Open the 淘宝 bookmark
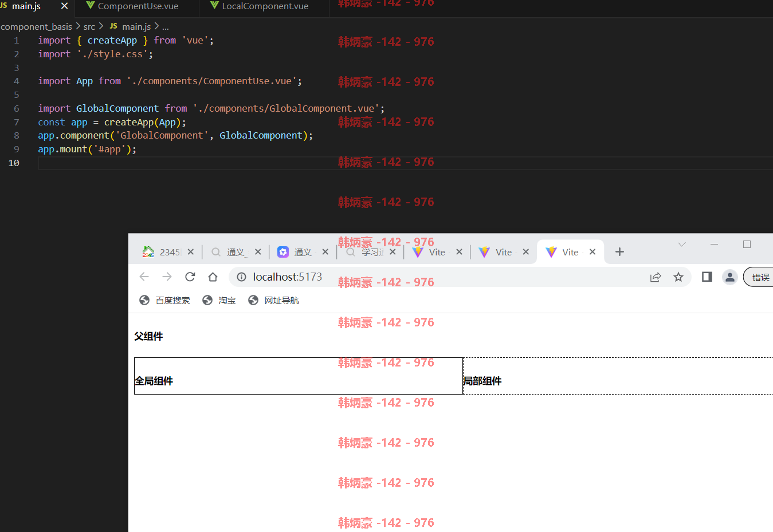The image size is (773, 532). click(x=219, y=301)
